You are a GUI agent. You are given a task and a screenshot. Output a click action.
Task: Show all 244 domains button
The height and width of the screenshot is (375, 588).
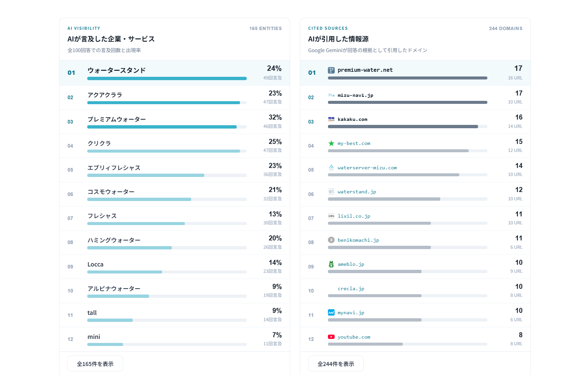coord(336,364)
